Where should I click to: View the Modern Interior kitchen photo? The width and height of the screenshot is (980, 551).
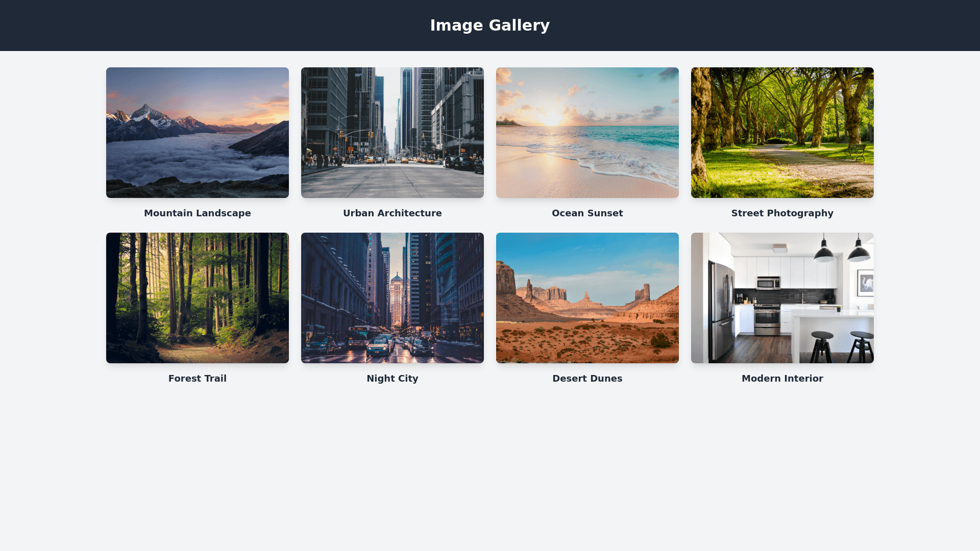coord(782,298)
